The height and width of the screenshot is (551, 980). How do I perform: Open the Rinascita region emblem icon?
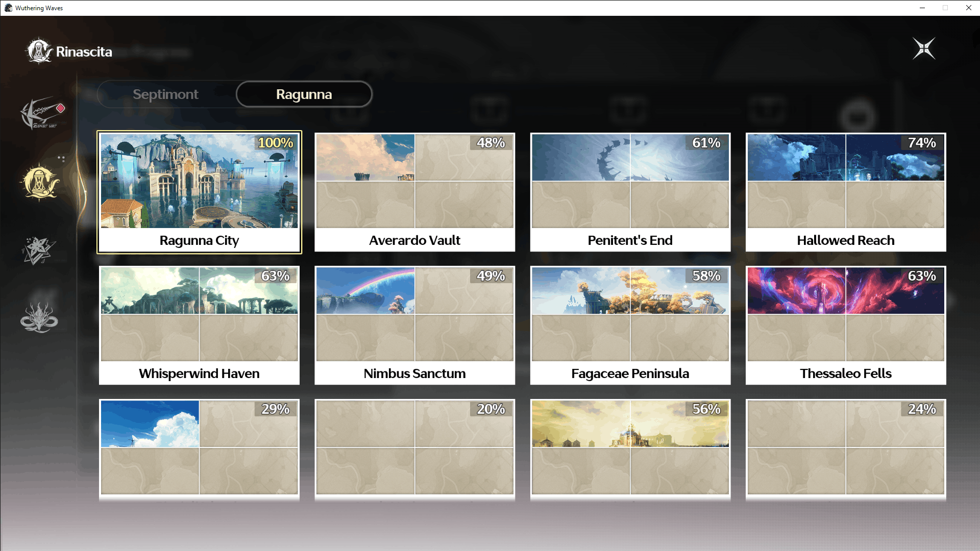click(x=39, y=51)
